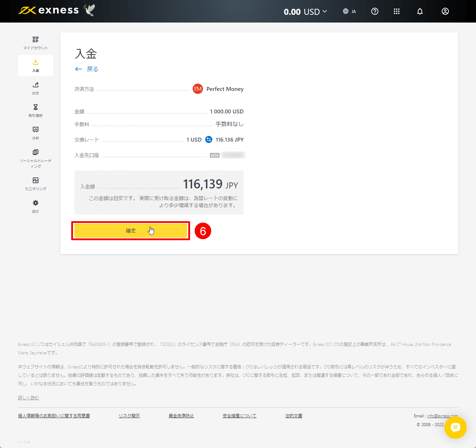Open the apps grid icon in header

point(397,11)
